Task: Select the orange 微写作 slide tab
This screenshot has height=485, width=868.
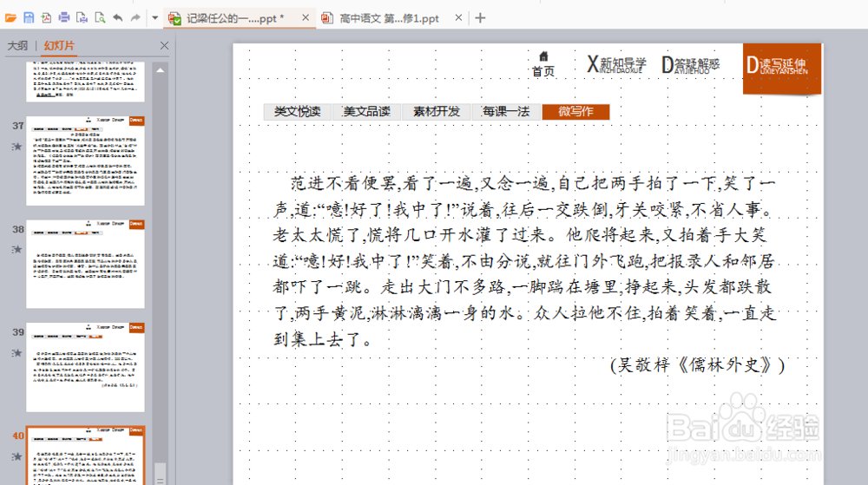Action: coord(575,112)
